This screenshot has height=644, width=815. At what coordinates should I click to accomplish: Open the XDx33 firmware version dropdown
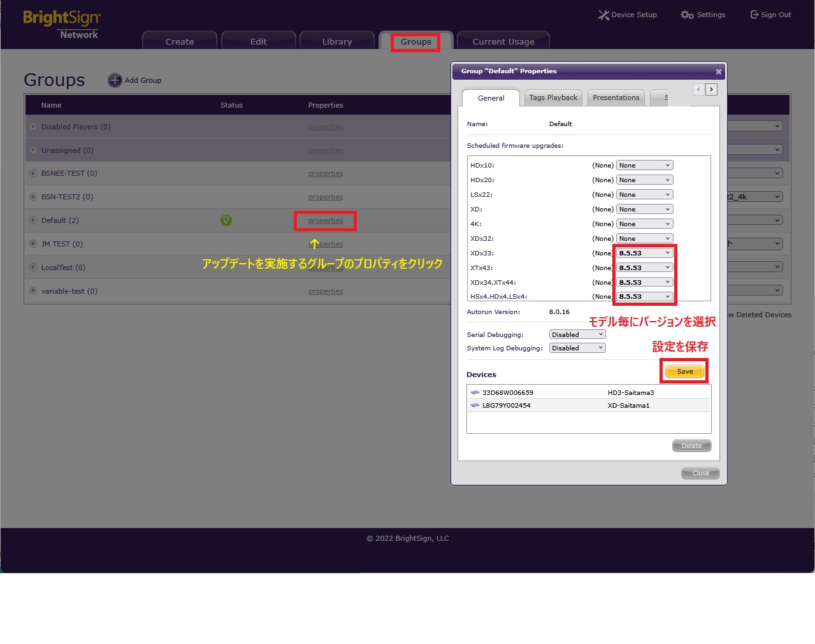click(644, 254)
